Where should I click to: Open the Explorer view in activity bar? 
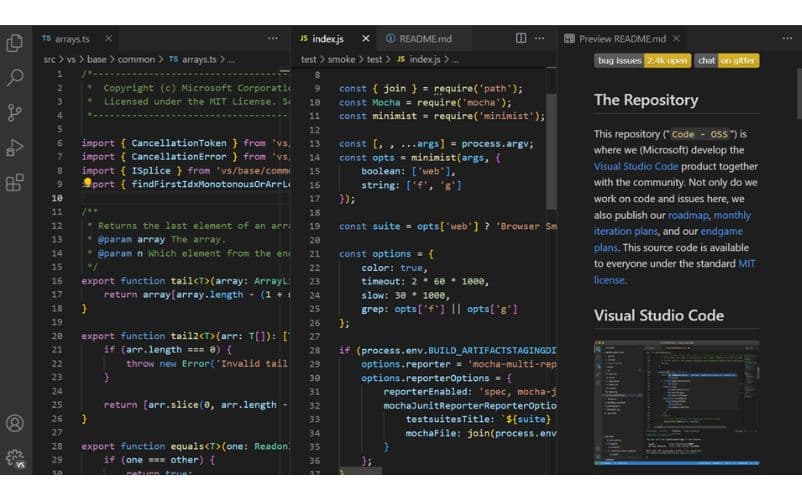click(x=15, y=42)
